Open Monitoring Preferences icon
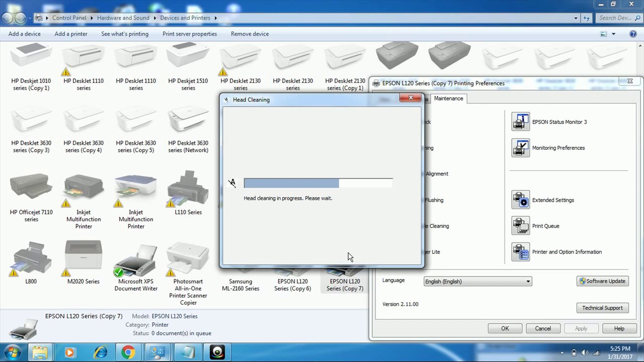Screen dimensions: 644x362 click(x=521, y=148)
